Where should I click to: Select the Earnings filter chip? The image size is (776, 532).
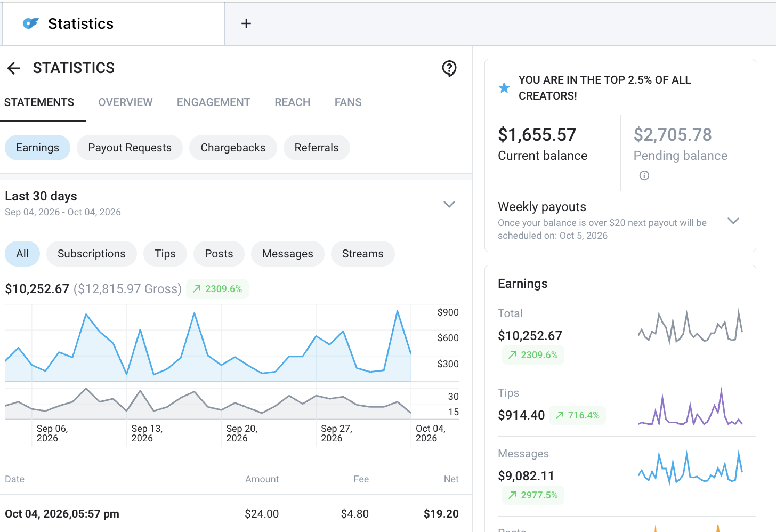coord(38,148)
